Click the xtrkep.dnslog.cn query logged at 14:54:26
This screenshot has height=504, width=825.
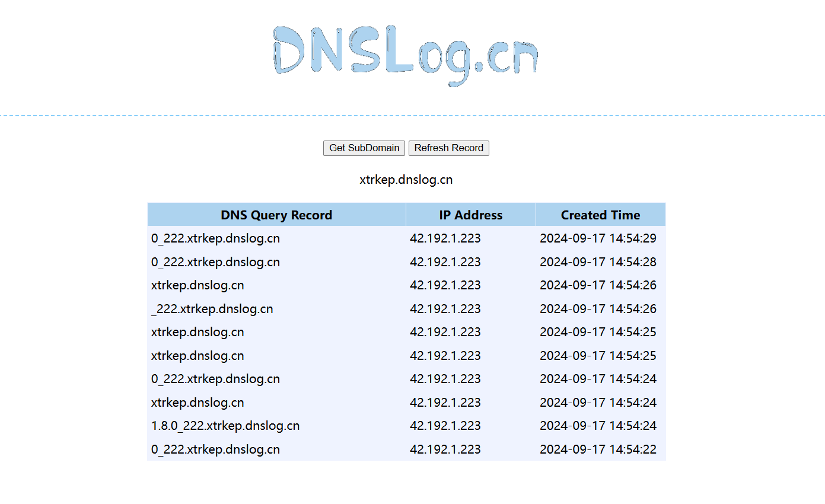pyautogui.click(x=198, y=285)
